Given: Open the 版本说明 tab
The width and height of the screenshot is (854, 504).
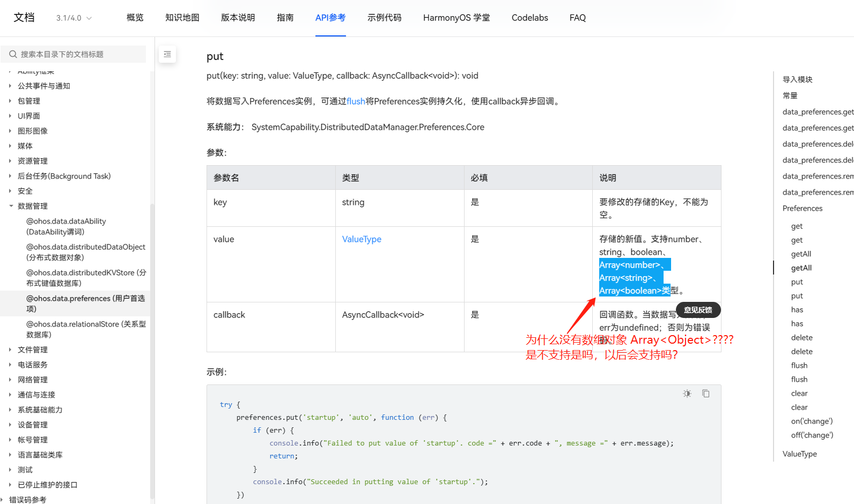Looking at the screenshot, I should (x=238, y=18).
